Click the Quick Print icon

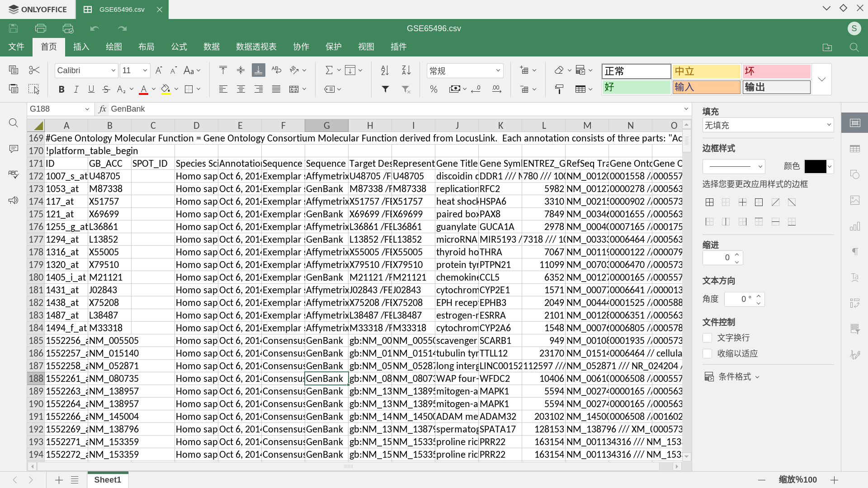tap(68, 28)
